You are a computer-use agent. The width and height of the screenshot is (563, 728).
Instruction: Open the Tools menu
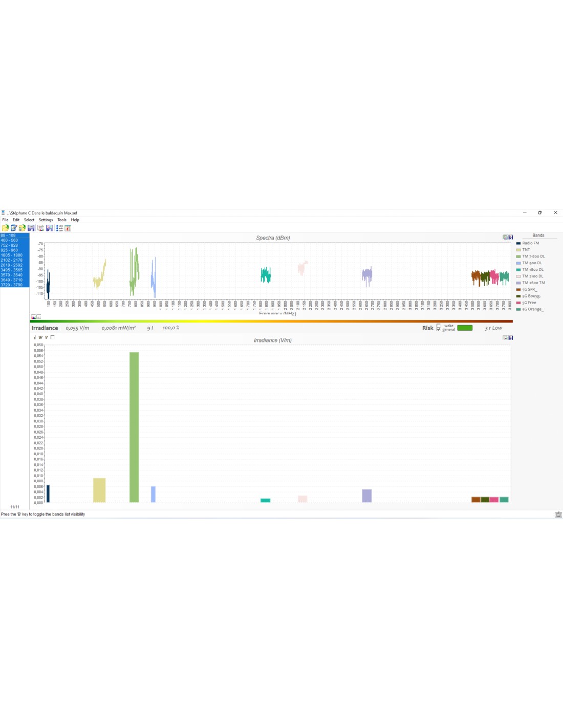click(62, 220)
